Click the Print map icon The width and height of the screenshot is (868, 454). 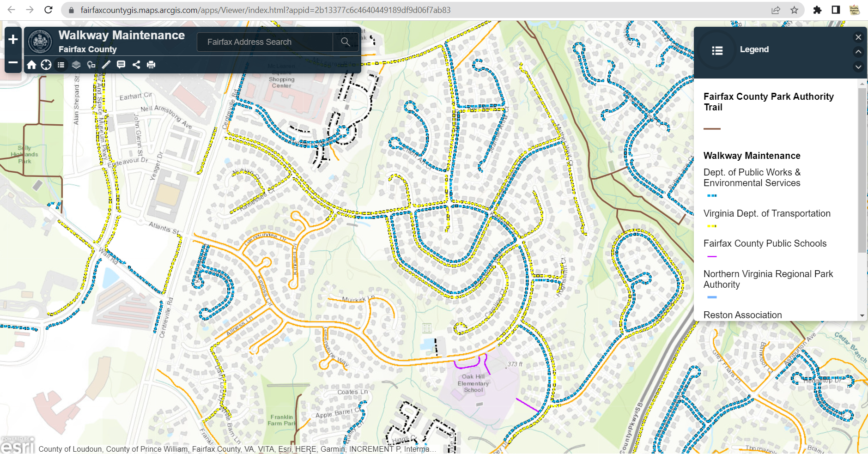click(151, 65)
